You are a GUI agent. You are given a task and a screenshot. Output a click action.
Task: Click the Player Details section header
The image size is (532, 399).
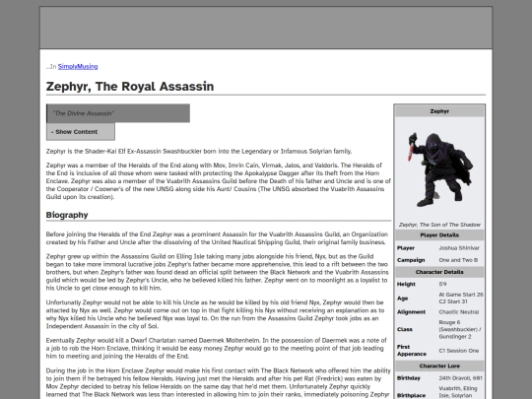(x=439, y=235)
